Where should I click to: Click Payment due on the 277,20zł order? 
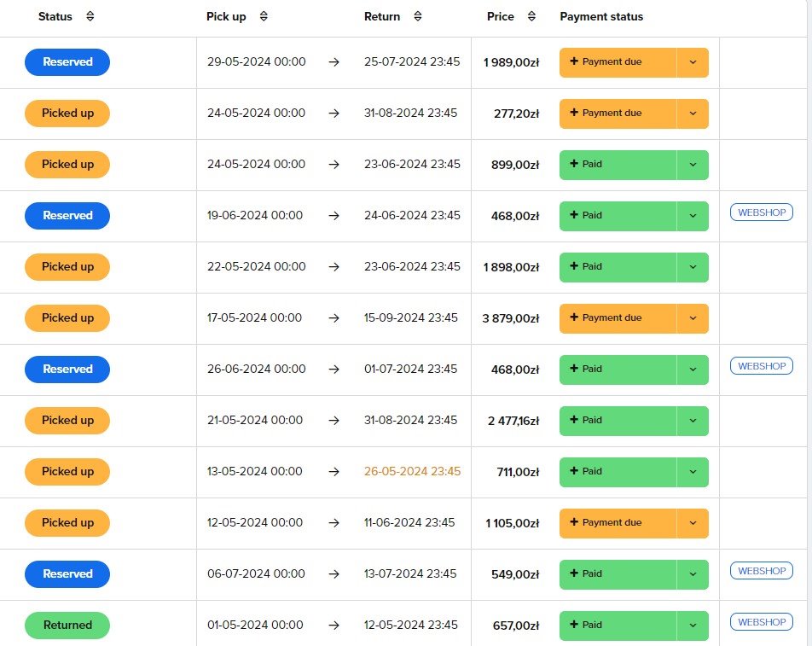[x=618, y=113]
